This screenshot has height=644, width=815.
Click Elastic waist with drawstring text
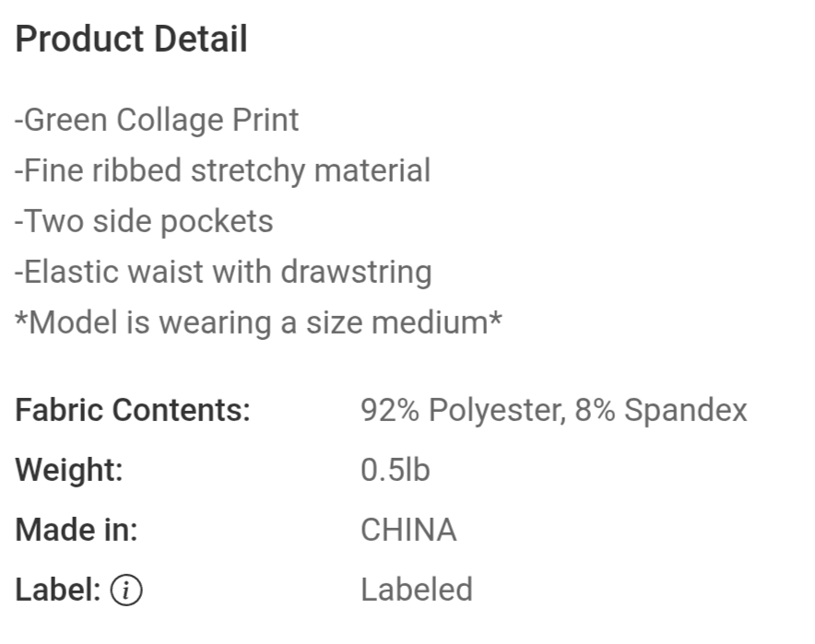[x=223, y=272]
